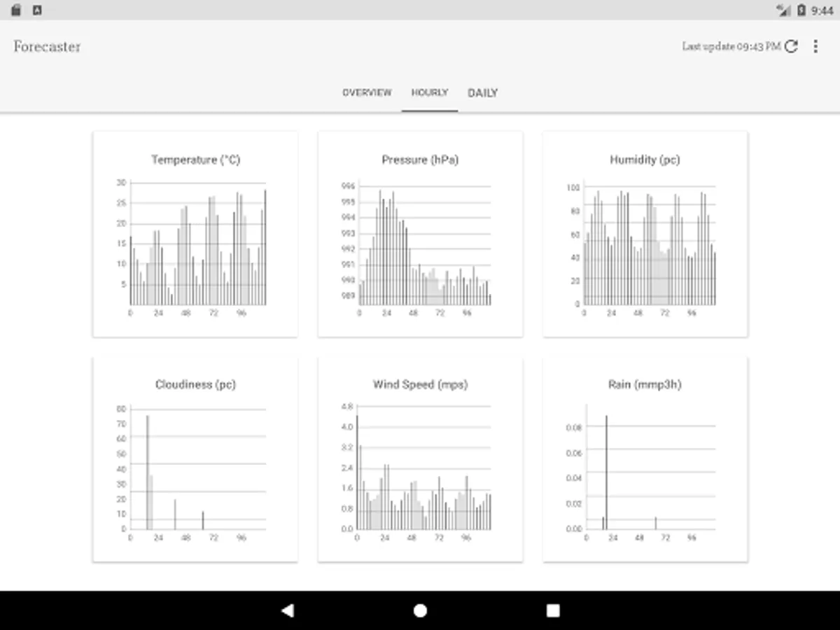Open the Temperature (°C) chart card
This screenshot has height=630, width=840.
[195, 234]
